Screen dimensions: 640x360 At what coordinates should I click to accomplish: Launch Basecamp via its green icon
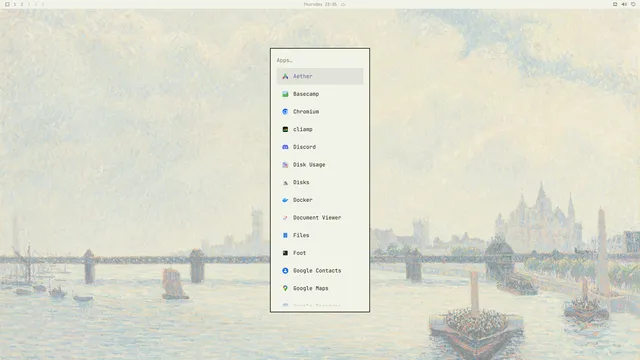(285, 94)
